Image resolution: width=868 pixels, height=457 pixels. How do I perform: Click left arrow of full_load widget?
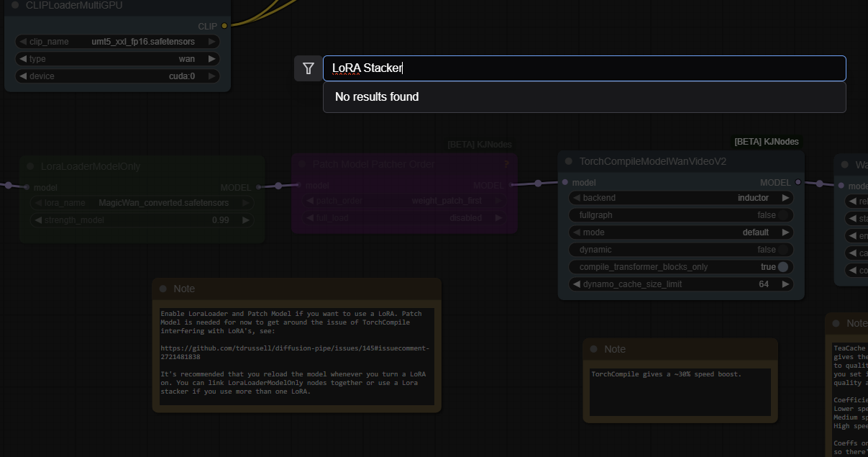pyautogui.click(x=309, y=217)
